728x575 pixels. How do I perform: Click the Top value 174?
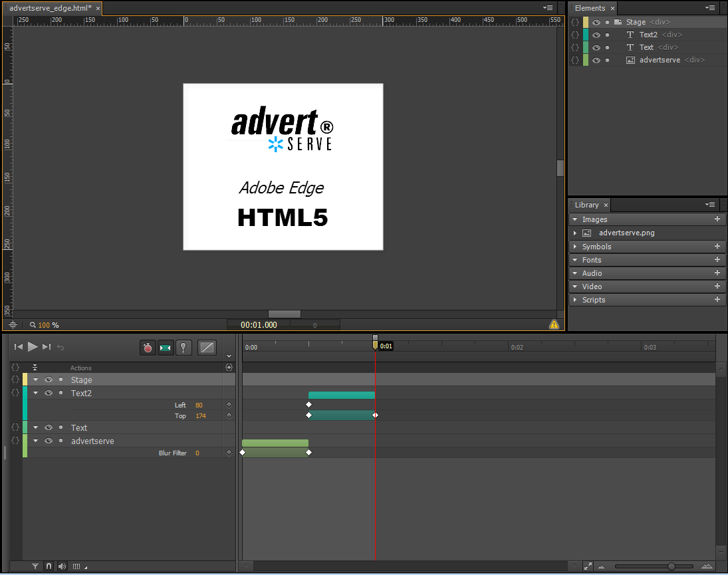tap(201, 416)
